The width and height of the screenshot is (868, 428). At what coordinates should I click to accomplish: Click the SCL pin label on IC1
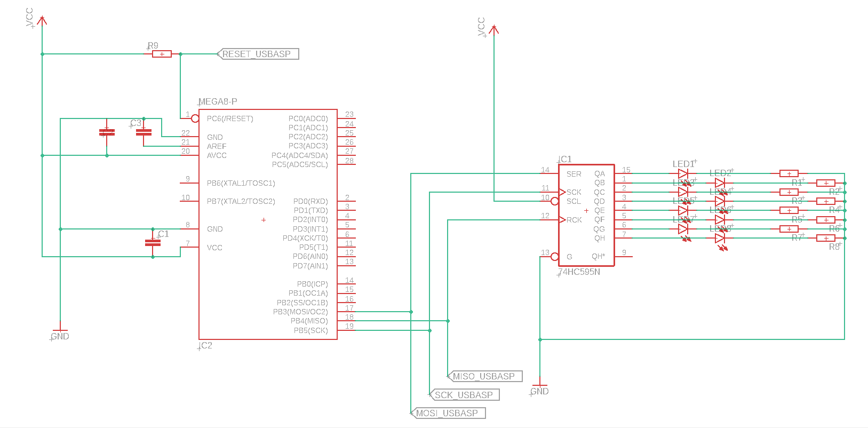point(574,201)
